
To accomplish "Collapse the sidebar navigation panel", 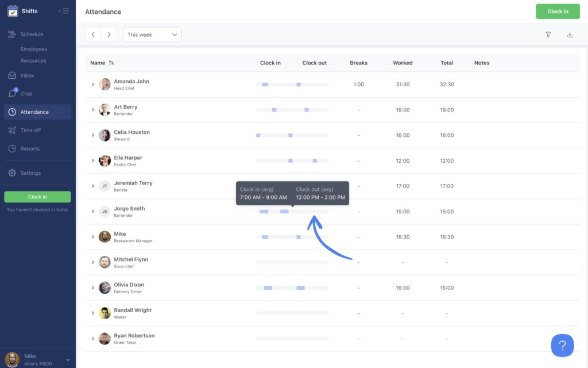I will click(63, 10).
